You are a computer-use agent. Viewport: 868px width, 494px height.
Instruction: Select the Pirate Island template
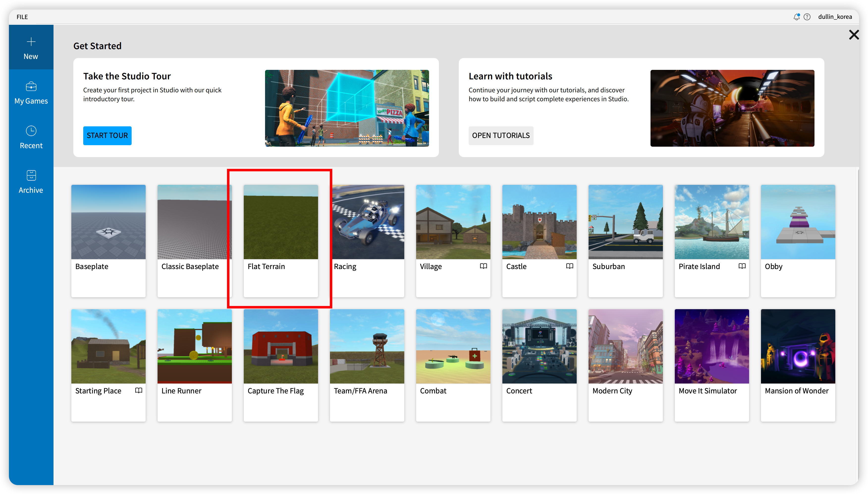tap(712, 241)
